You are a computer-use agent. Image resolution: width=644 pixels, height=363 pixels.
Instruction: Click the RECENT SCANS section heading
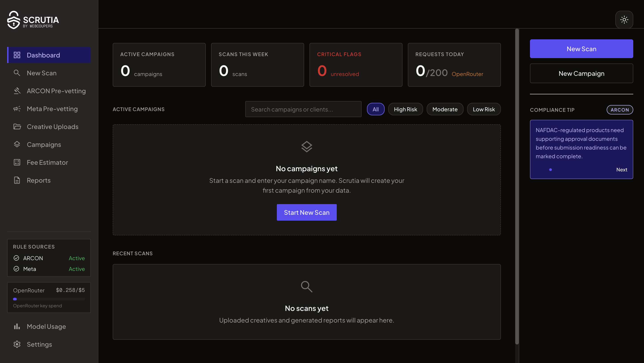click(133, 253)
